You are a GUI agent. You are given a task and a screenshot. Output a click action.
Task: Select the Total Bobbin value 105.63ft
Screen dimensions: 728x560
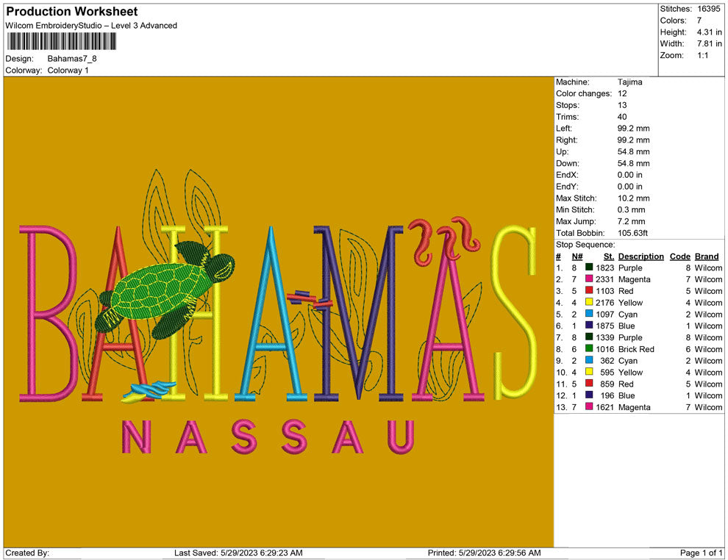coord(632,233)
